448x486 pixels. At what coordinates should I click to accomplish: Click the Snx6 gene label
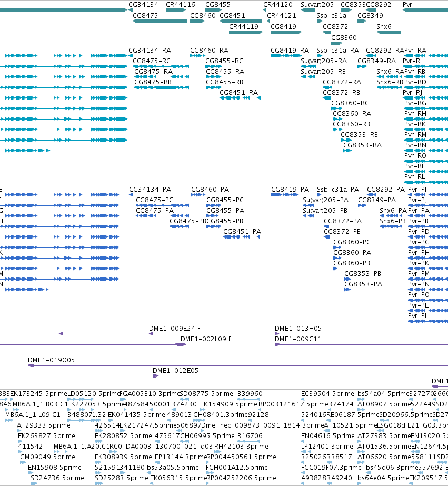point(384,27)
